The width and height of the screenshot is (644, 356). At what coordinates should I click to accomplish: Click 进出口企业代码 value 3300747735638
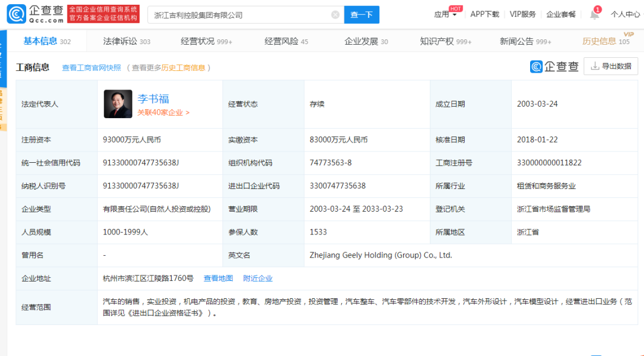pyautogui.click(x=338, y=185)
